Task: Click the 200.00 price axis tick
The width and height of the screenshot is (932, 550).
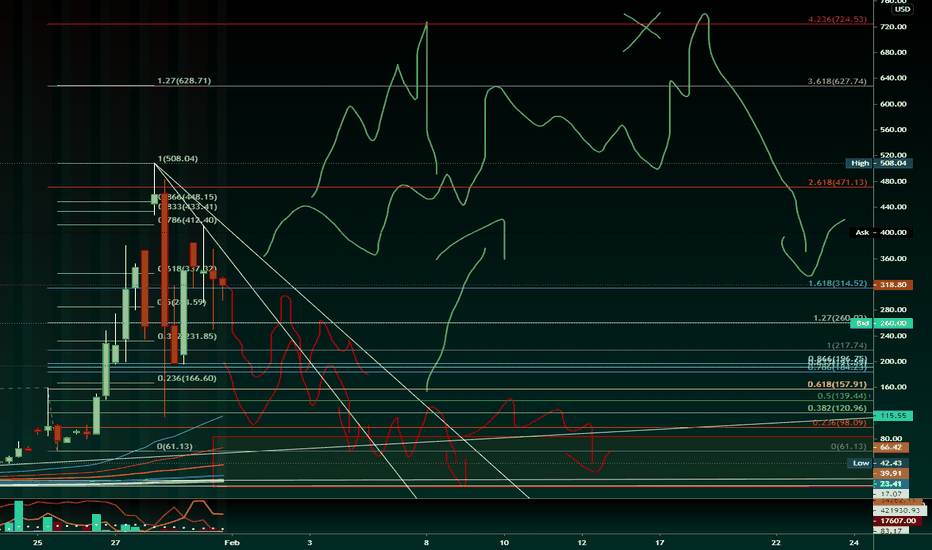Action: [x=893, y=362]
